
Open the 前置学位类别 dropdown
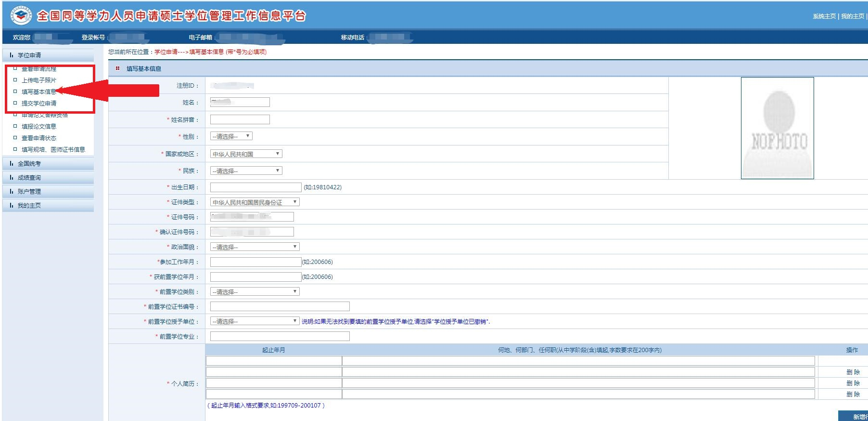[255, 292]
